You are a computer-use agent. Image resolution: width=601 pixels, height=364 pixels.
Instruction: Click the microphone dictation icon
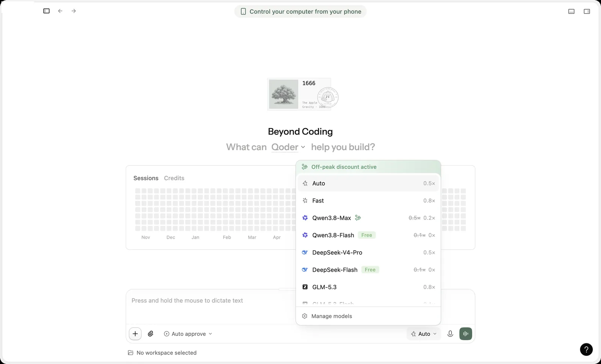point(450,334)
